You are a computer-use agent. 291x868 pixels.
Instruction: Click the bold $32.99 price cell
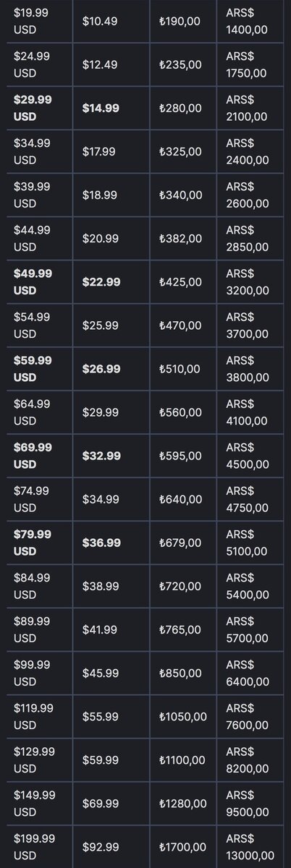(111, 455)
